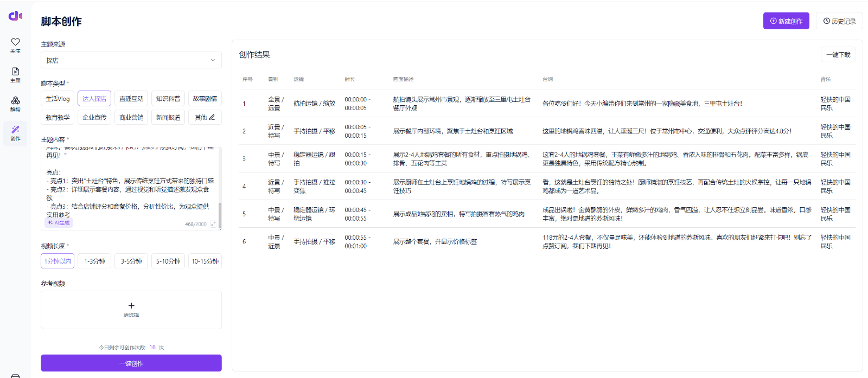Open the 主题 sidebar icon
Viewport: 868px width, 378px height.
15,72
